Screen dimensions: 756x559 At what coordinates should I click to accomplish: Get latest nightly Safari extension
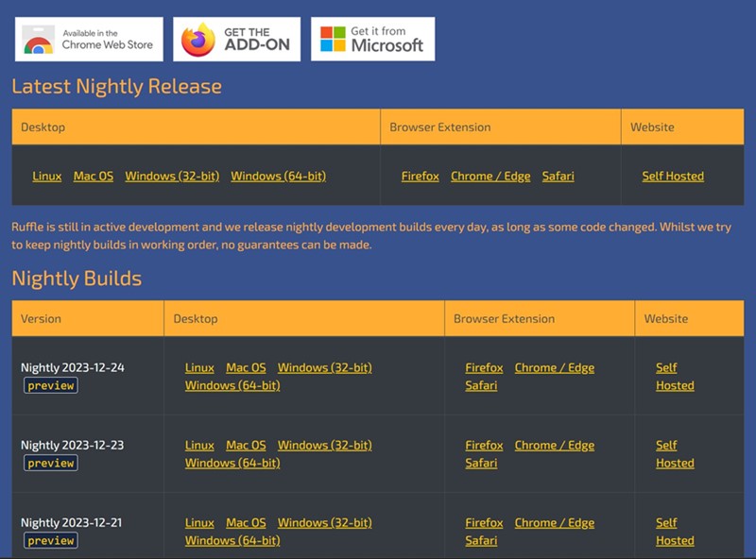click(x=558, y=176)
